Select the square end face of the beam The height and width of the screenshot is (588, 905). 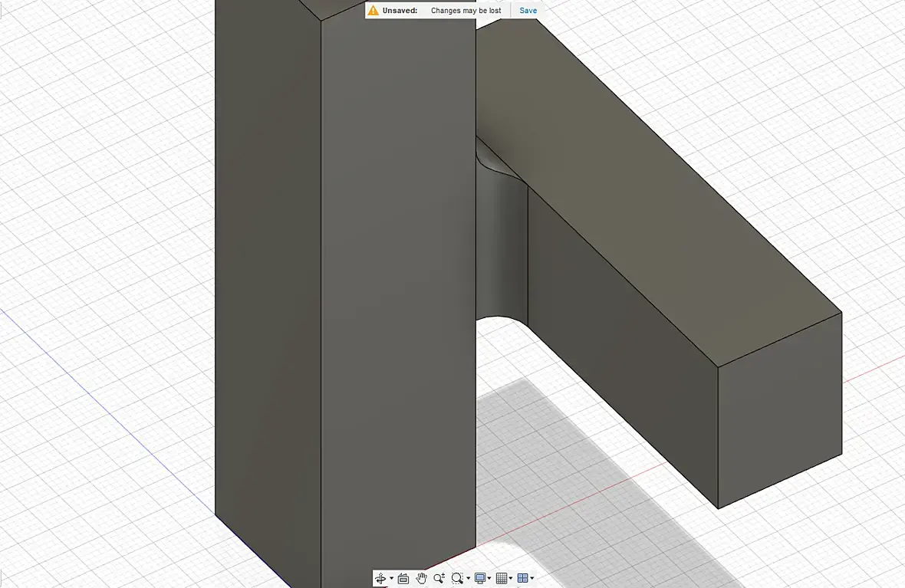[780, 411]
